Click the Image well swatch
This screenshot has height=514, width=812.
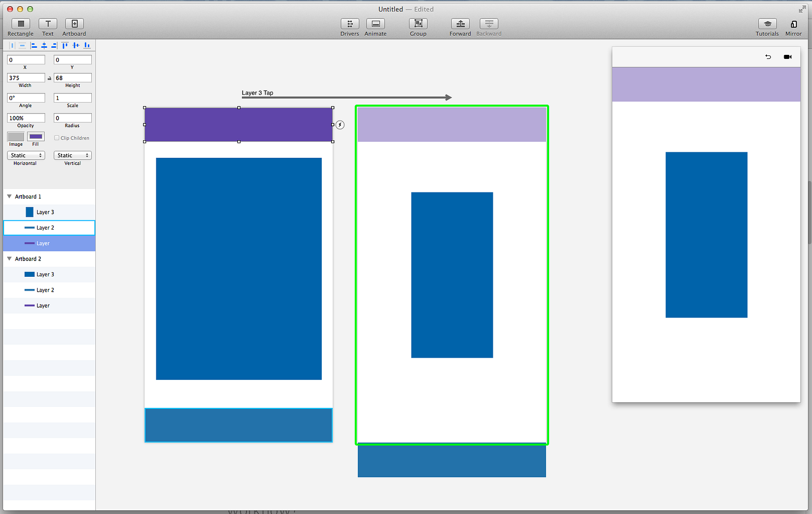pos(16,137)
